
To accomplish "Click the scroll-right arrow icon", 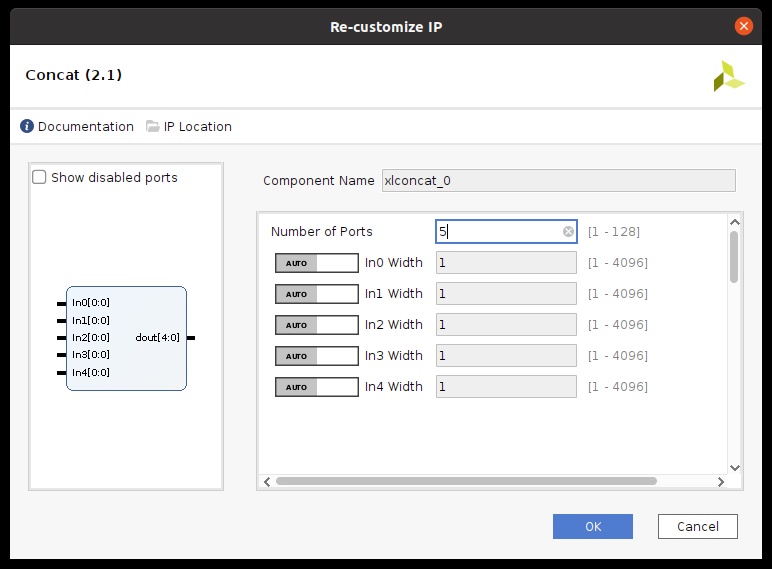I will click(x=721, y=481).
